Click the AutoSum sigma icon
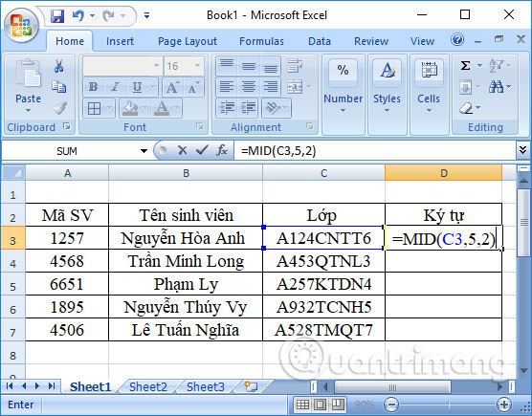Viewport: 532px width, 416px height. [465, 65]
